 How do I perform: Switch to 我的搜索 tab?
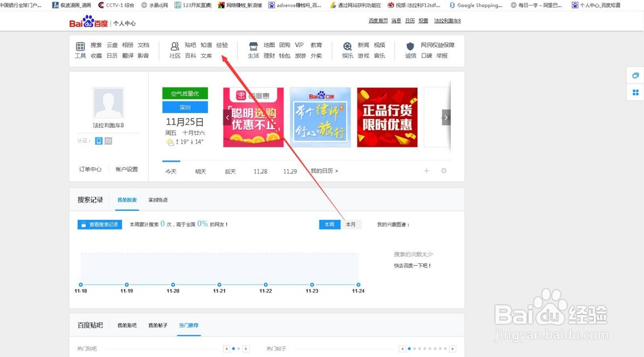[127, 200]
